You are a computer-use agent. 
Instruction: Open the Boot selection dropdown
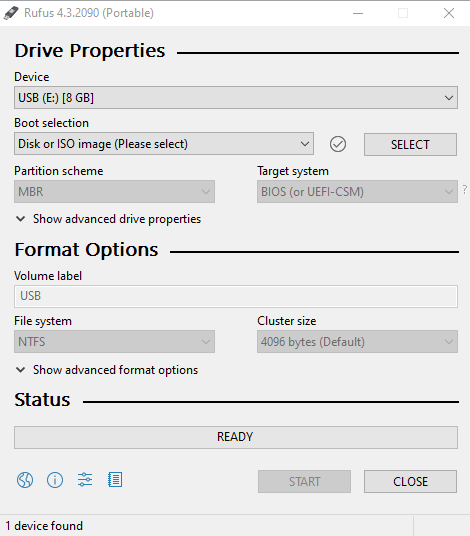[164, 144]
